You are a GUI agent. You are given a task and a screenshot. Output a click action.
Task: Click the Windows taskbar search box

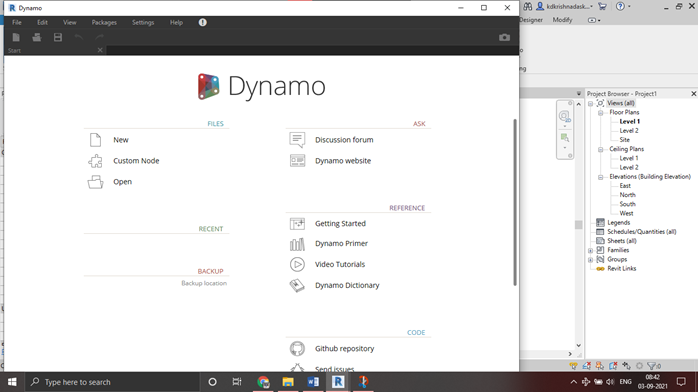[111, 382]
